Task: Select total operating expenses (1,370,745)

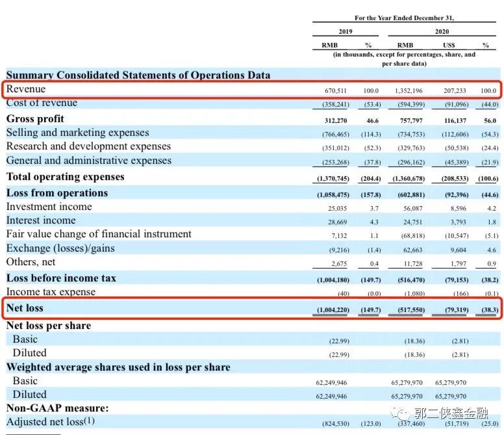Action: (x=333, y=179)
